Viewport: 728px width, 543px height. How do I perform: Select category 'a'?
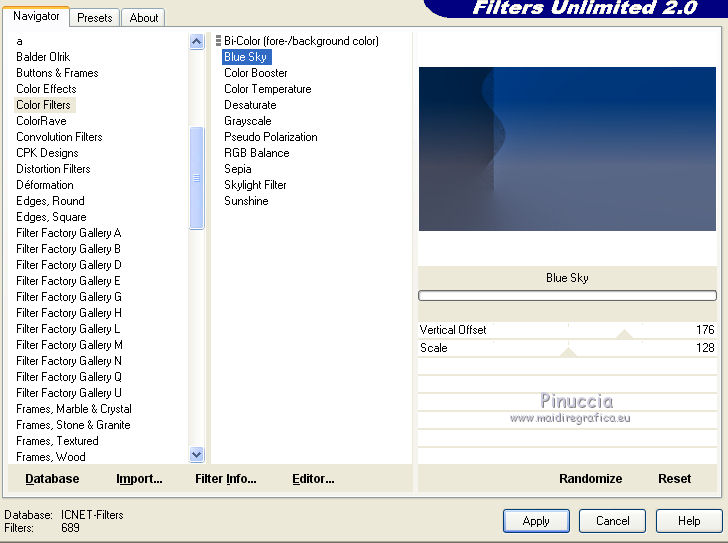pyautogui.click(x=20, y=41)
